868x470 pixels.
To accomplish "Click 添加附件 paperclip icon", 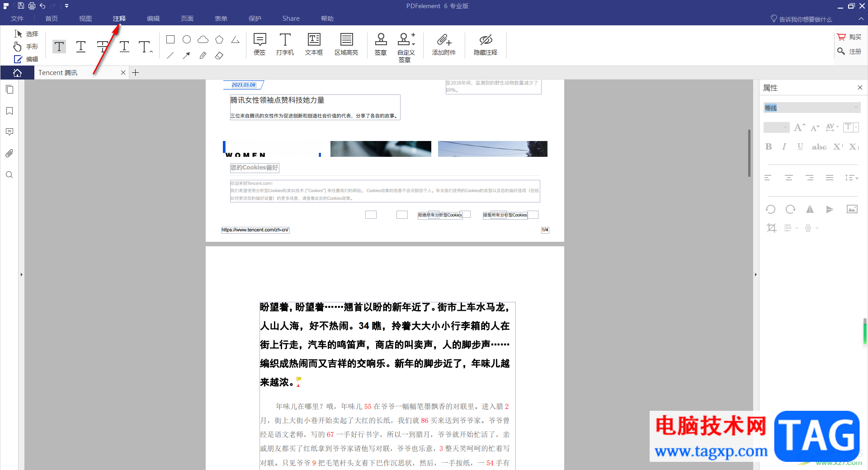I will point(443,44).
